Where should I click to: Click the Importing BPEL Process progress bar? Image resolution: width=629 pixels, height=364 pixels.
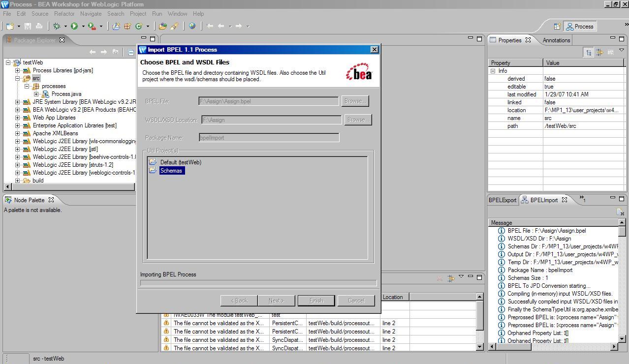click(258, 283)
